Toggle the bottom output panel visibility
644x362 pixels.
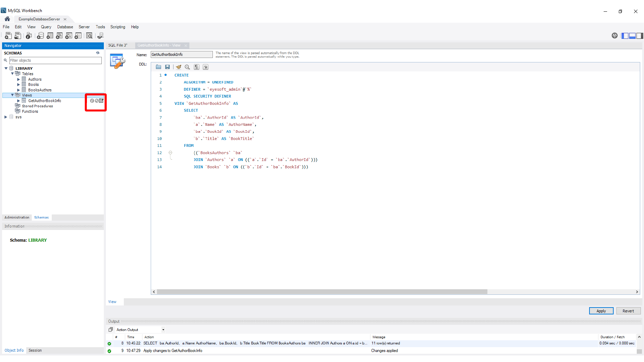click(632, 36)
